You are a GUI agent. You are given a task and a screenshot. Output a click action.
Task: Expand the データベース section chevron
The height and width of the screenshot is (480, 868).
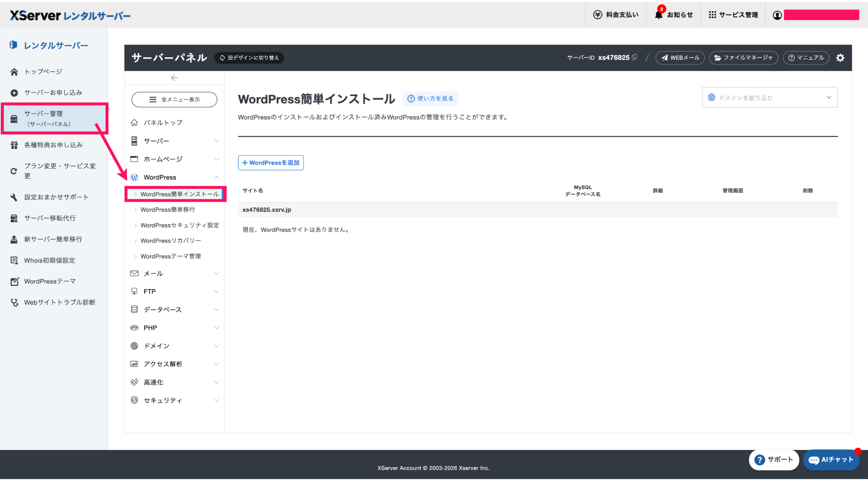(217, 310)
